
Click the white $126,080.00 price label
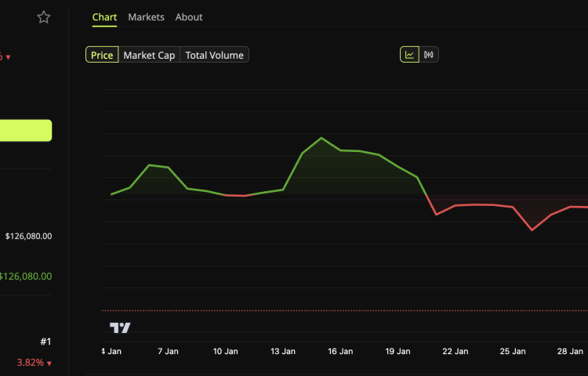(x=29, y=236)
